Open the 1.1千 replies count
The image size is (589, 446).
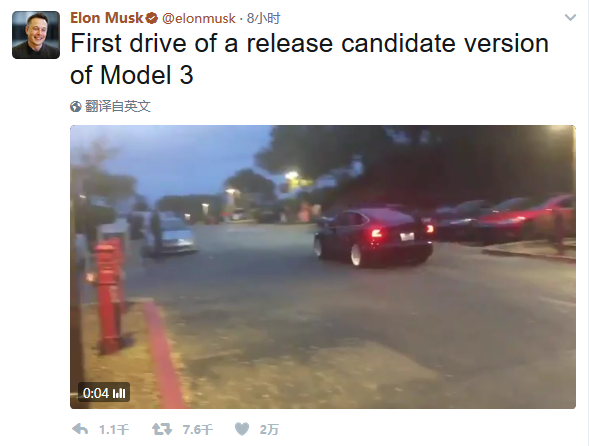(x=113, y=429)
